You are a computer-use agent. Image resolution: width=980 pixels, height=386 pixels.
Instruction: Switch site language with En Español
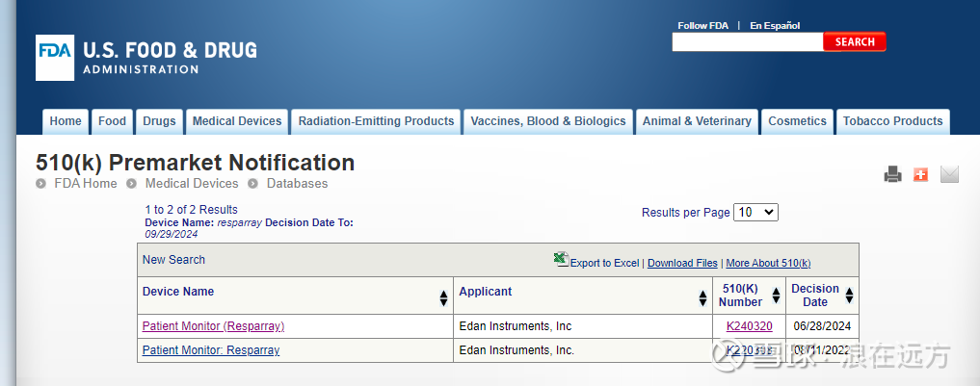(775, 26)
